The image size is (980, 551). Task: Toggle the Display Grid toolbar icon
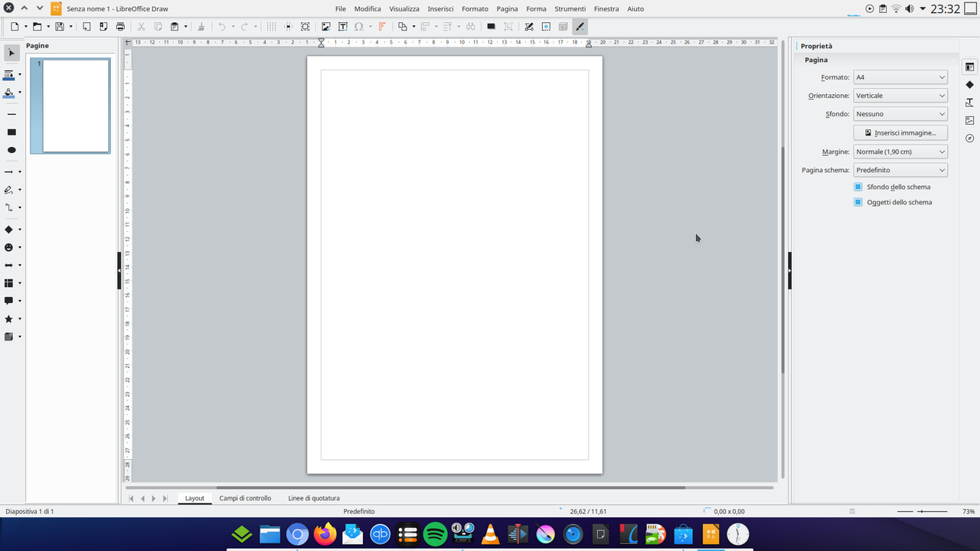[x=271, y=26]
